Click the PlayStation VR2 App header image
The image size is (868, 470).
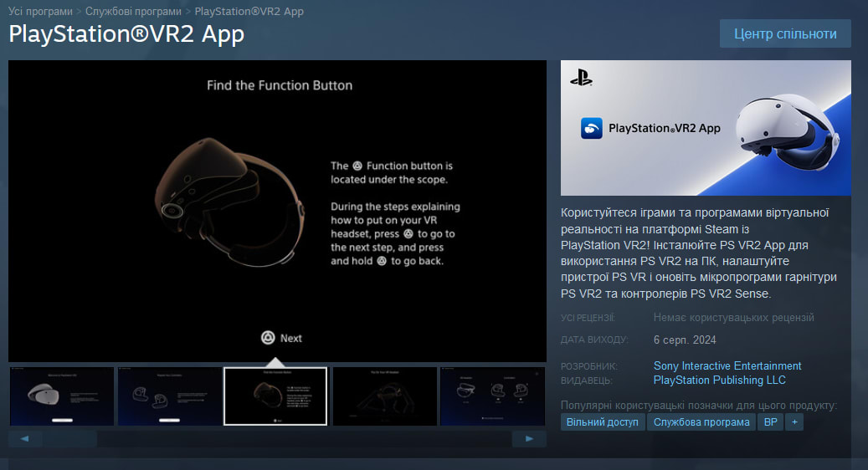706,128
